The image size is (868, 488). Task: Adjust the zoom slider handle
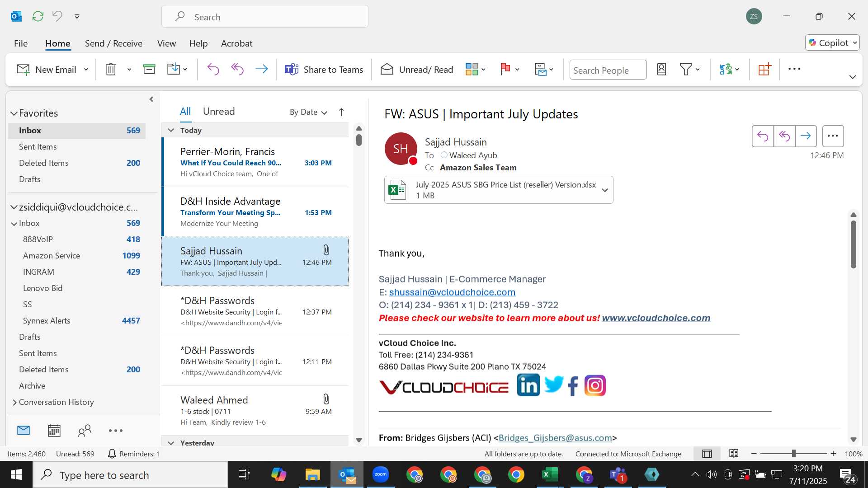pos(793,454)
